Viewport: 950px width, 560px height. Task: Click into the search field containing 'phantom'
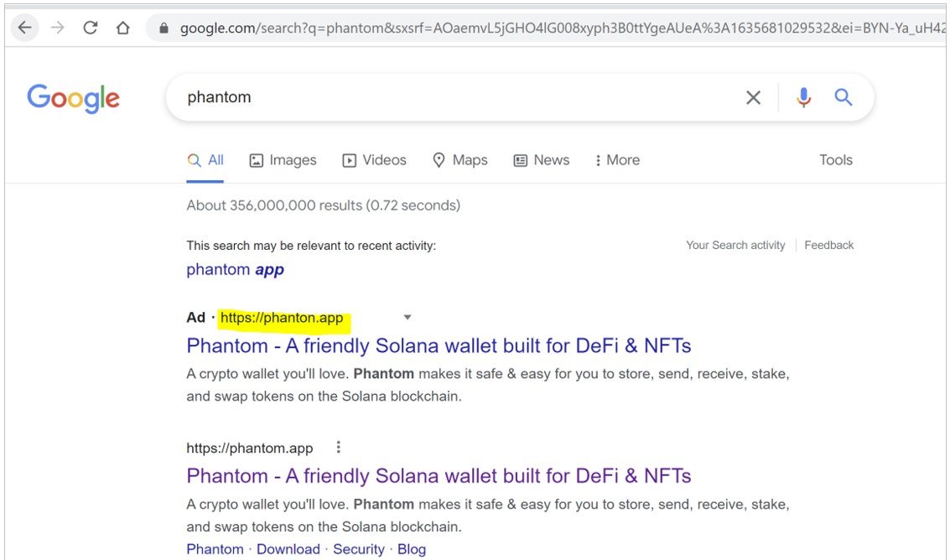(x=453, y=97)
